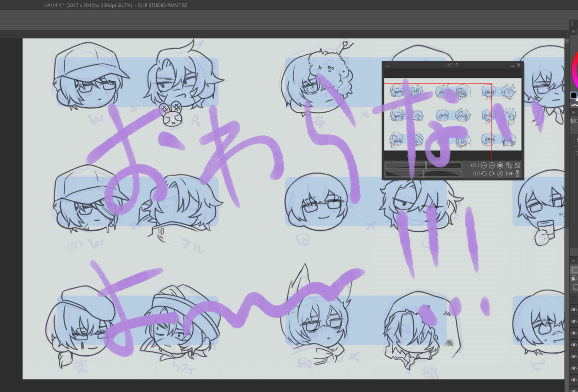Open the layer panel menu icon
Image resolution: width=578 pixels, height=392 pixels.
point(574,260)
